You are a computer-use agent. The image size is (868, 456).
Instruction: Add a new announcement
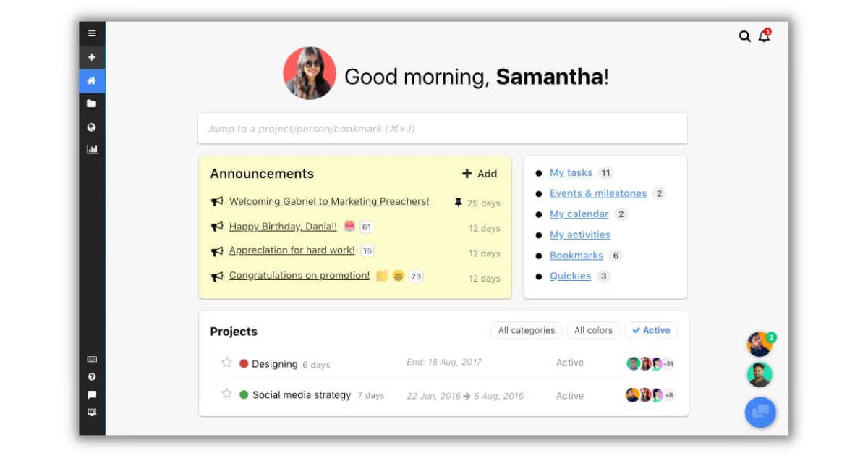[480, 174]
